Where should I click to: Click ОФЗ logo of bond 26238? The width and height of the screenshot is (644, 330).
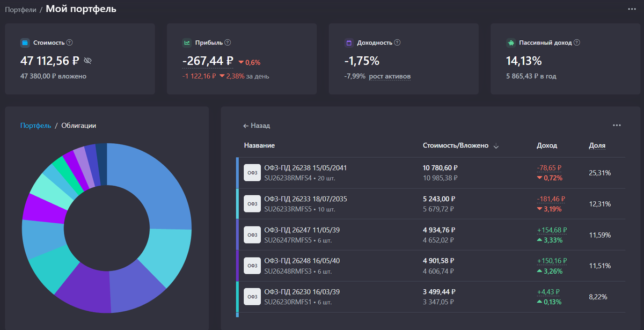(252, 173)
